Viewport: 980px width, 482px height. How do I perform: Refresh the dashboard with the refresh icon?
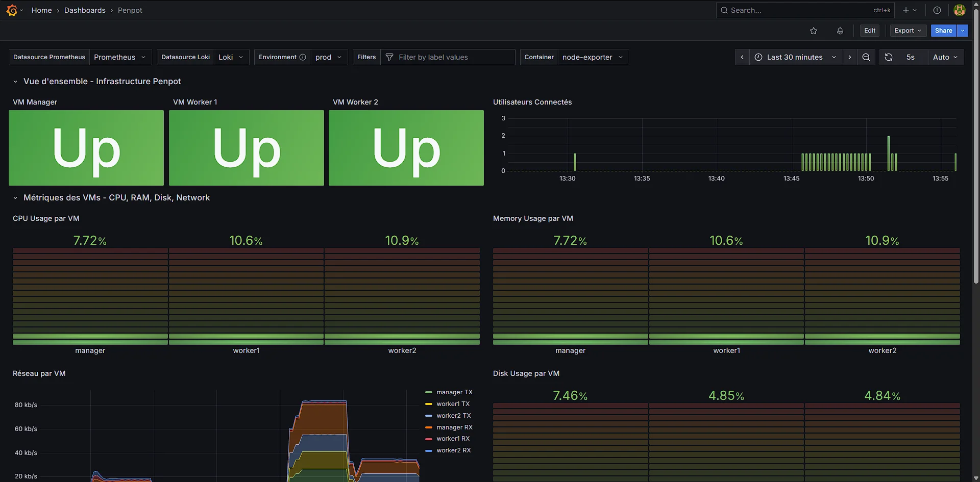tap(889, 57)
